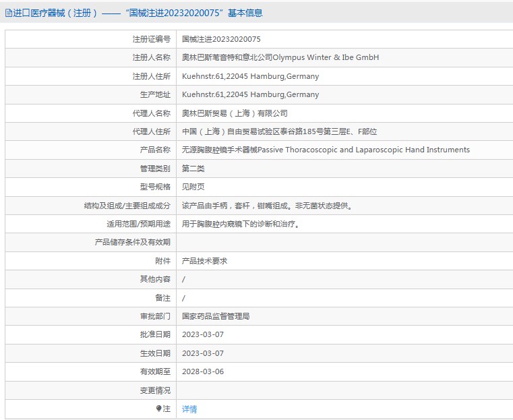The height and width of the screenshot is (420, 513).
Task: Click the 管理类别 value 第二类
Action: click(x=193, y=169)
